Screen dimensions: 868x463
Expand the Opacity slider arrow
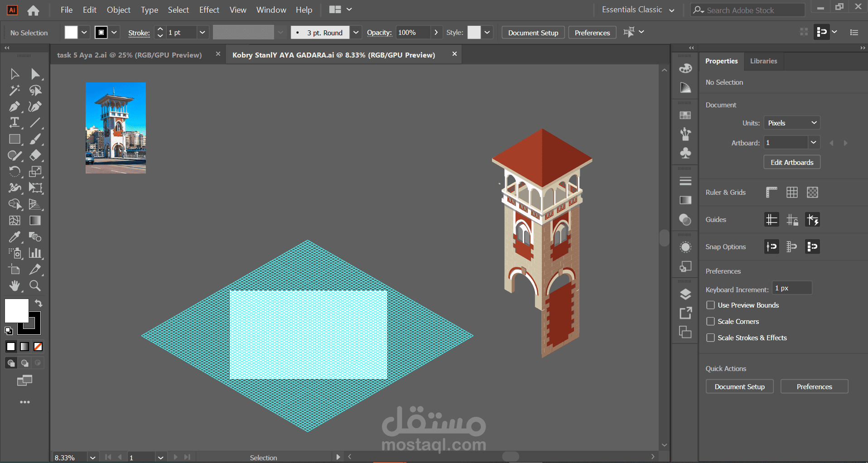click(x=436, y=33)
